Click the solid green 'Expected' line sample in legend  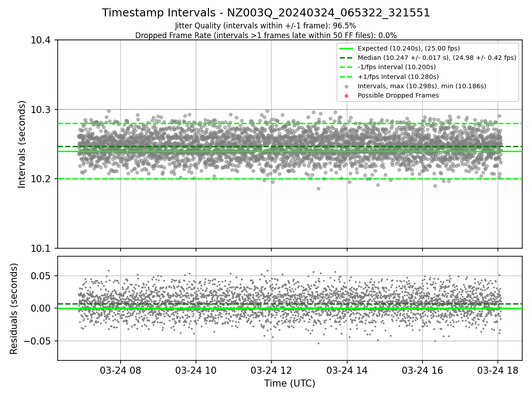[347, 48]
